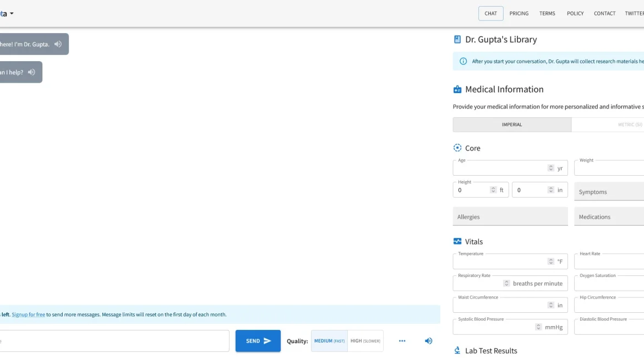The width and height of the screenshot is (644, 358).
Task: Adjust the Temperature stepper arrows
Action: click(551, 262)
